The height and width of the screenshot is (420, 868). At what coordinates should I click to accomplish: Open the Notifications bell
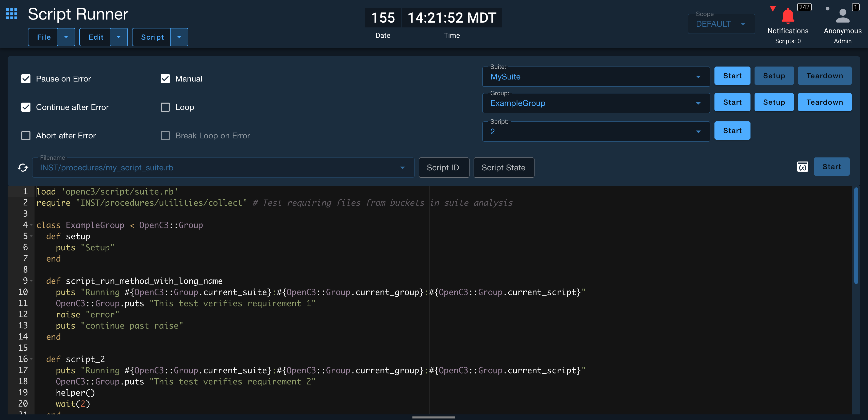click(788, 16)
